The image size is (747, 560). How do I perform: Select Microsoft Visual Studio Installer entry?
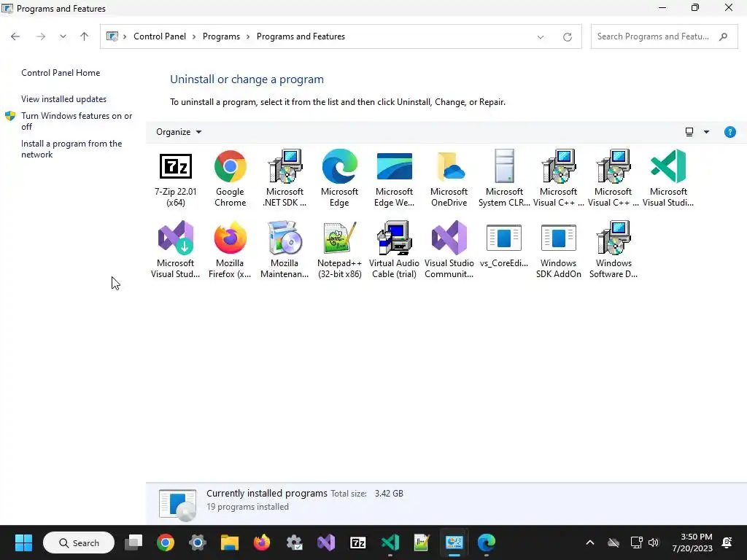[x=175, y=251]
